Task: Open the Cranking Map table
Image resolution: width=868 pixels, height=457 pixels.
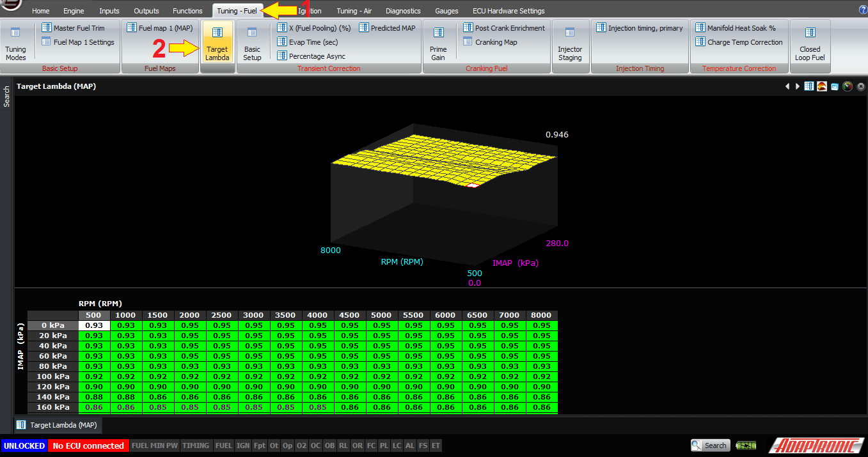Action: click(490, 42)
